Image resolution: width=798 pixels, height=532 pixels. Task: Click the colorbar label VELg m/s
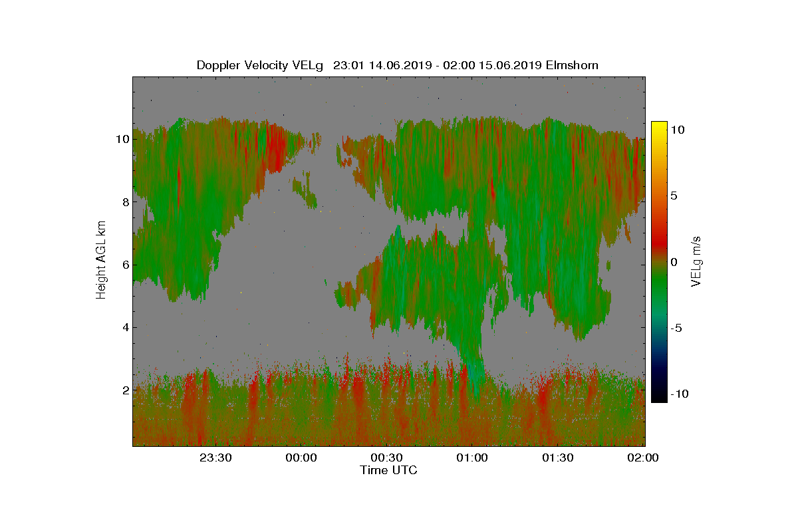(696, 261)
